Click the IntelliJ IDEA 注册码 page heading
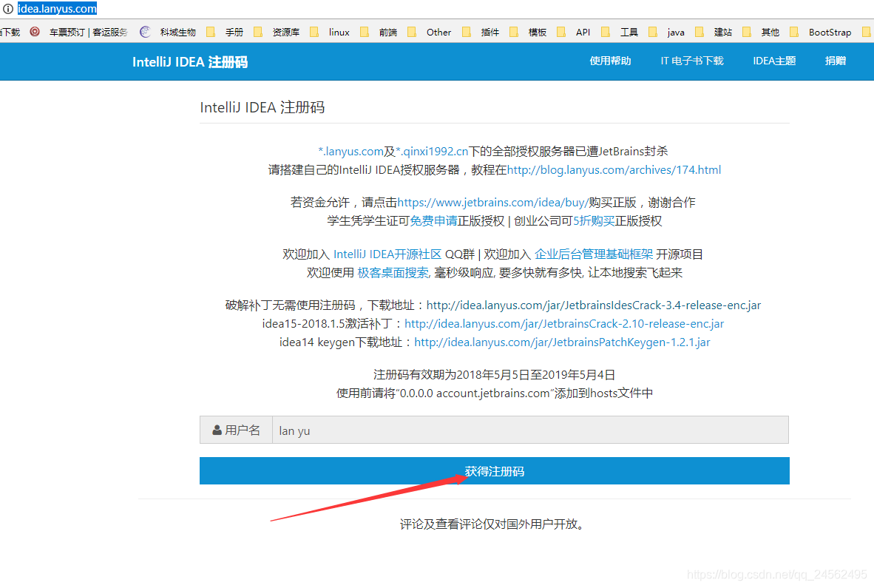Screen dimensions: 874x588 [262, 107]
